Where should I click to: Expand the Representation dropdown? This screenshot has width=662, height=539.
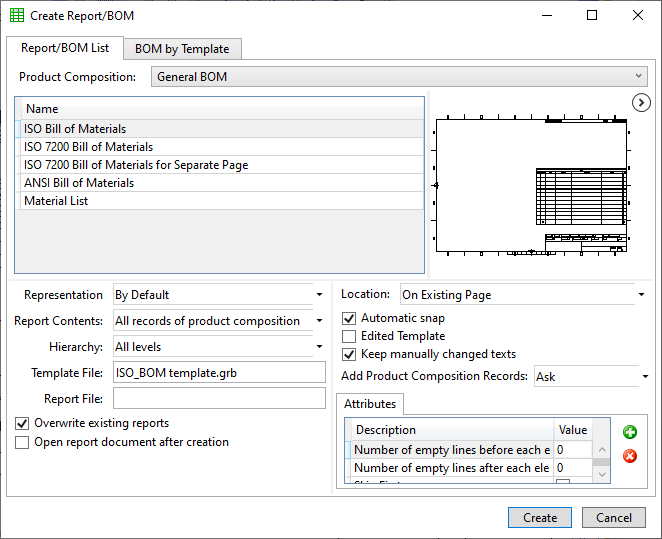[219, 295]
